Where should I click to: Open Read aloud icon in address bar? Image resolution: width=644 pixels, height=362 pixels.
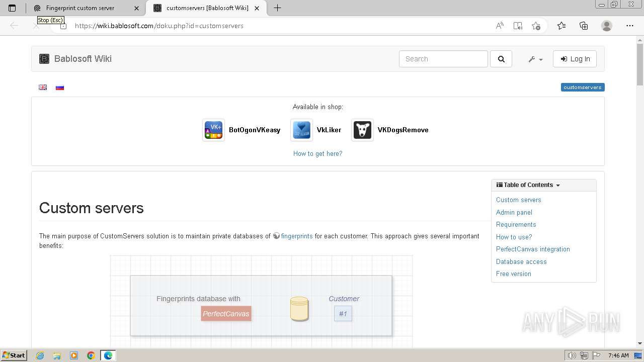[x=500, y=26]
